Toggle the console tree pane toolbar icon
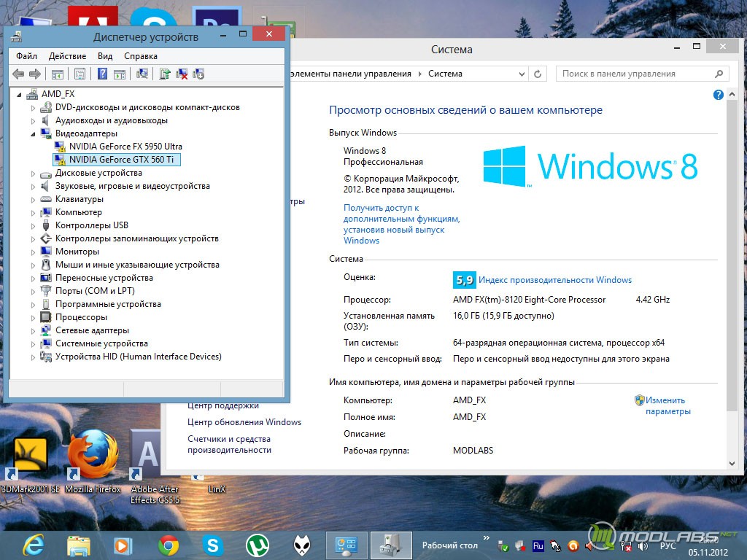This screenshot has width=747, height=560. tap(57, 74)
